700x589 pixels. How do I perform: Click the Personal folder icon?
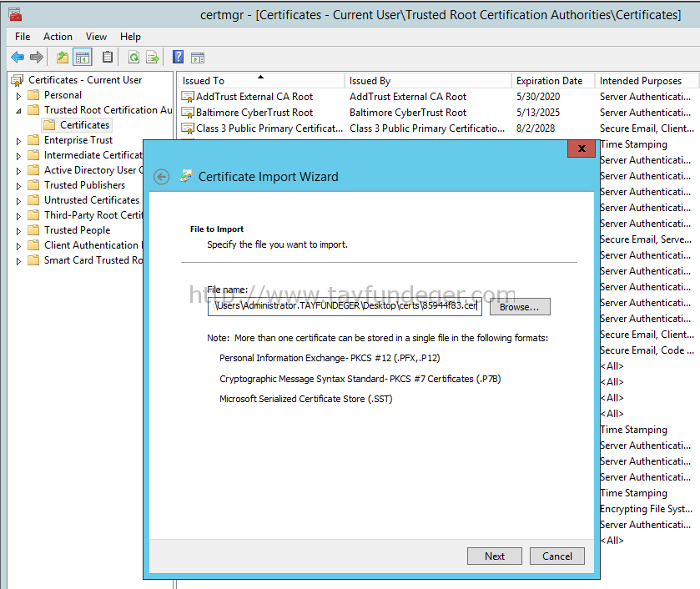click(33, 94)
